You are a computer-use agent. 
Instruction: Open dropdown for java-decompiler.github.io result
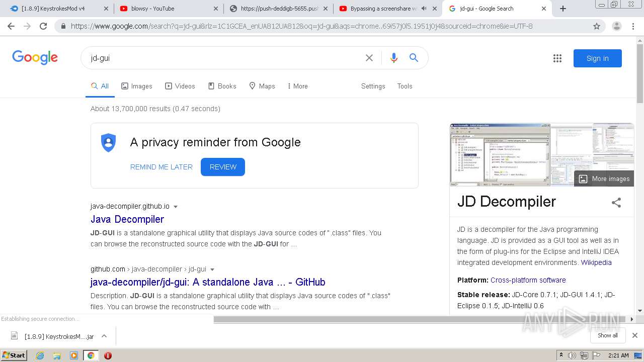tap(176, 207)
